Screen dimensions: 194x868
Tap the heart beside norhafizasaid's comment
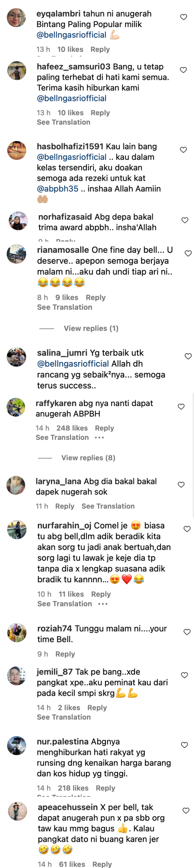pyautogui.click(x=185, y=220)
